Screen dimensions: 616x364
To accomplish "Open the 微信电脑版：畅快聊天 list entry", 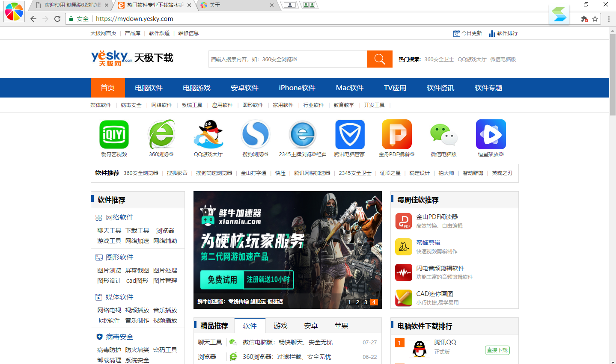I will point(288,342).
